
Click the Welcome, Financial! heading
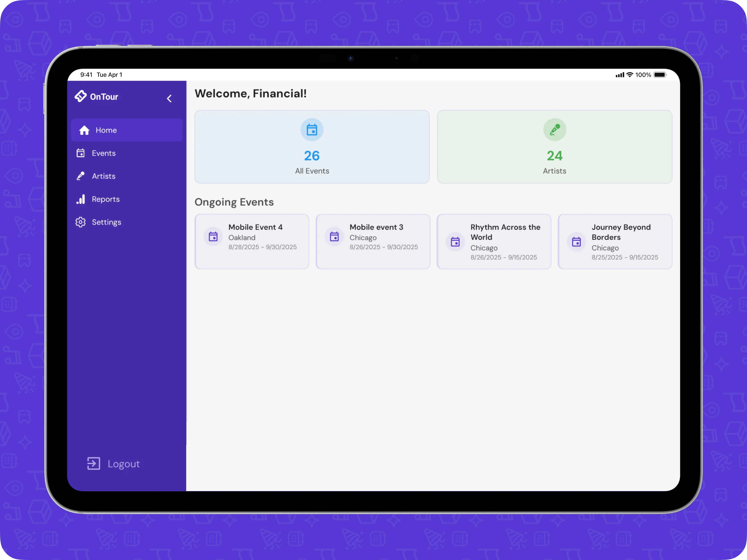250,94
